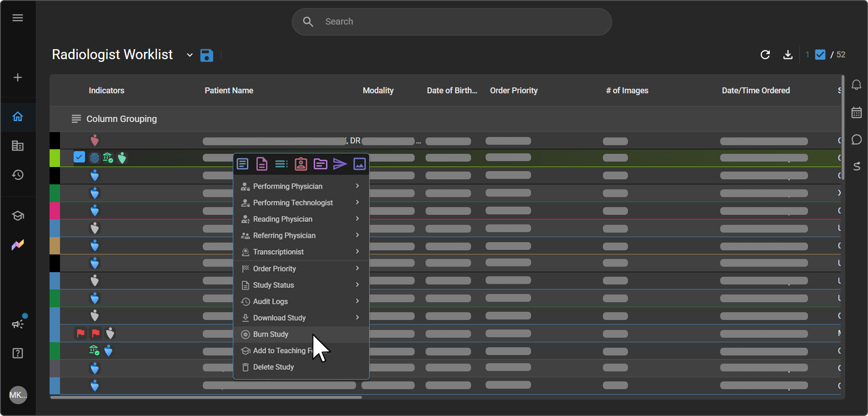Screen dimensions: 868x416
Task: Sort by Date of Birth column header
Action: click(452, 91)
